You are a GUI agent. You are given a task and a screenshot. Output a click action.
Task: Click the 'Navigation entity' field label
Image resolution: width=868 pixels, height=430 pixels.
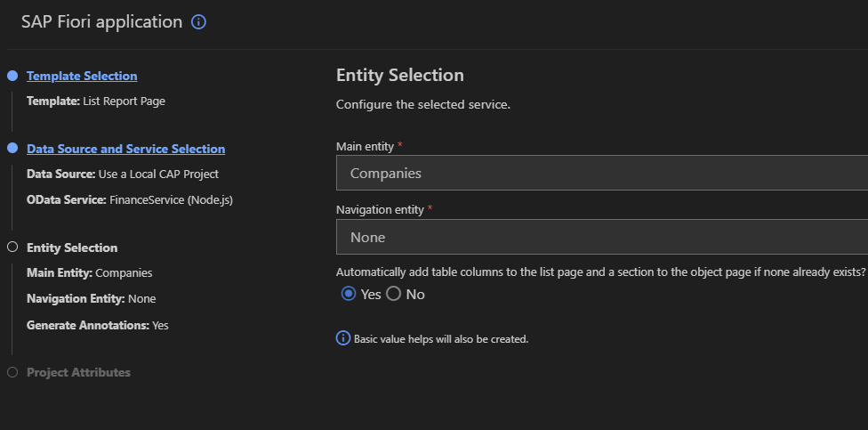pos(380,210)
